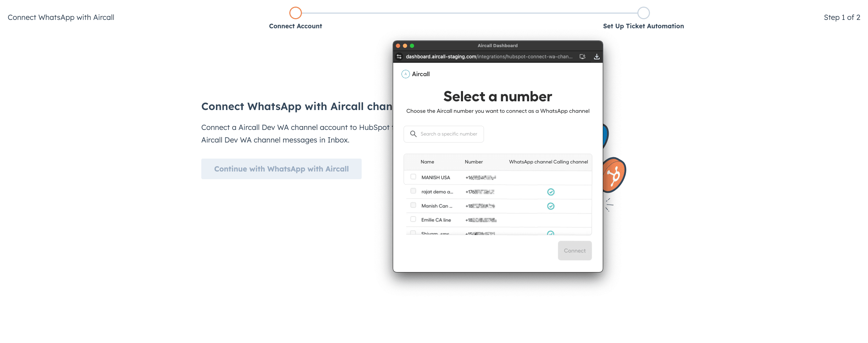The height and width of the screenshot is (343, 868).
Task: Click the orange HubSpot sprocket logo
Action: tap(614, 175)
